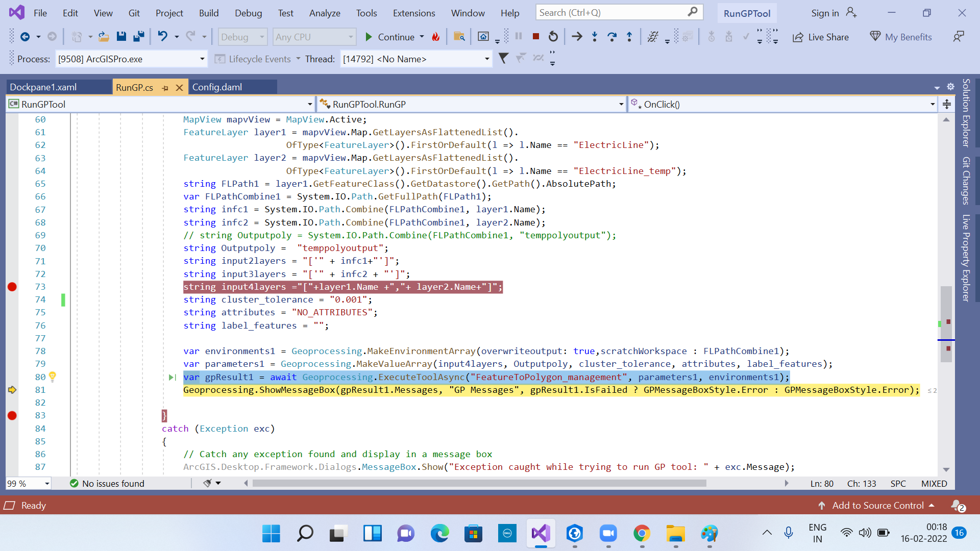The height and width of the screenshot is (551, 980).
Task: Open the OnClick() member dropdown
Action: click(x=933, y=105)
